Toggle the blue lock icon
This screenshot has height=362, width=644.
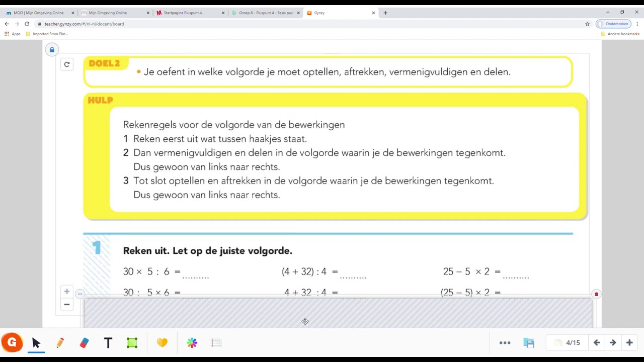point(52,49)
